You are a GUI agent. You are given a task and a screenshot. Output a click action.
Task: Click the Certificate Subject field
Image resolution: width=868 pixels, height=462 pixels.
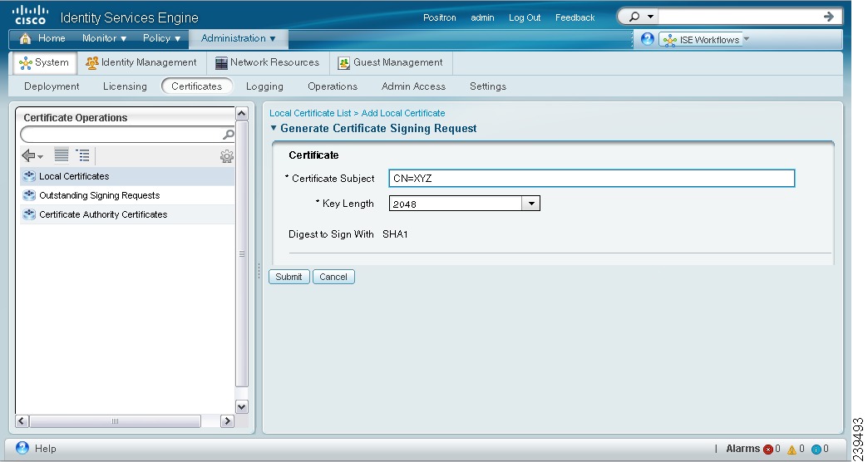tap(592, 178)
